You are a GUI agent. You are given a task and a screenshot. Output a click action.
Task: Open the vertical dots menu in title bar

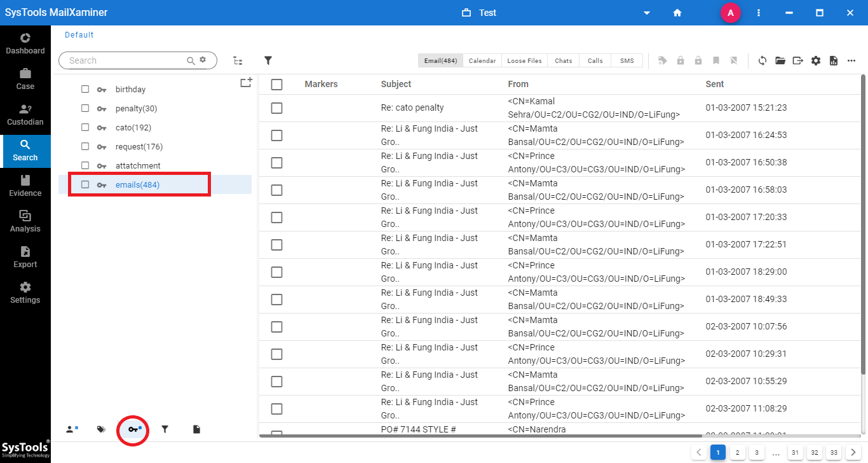[759, 13]
